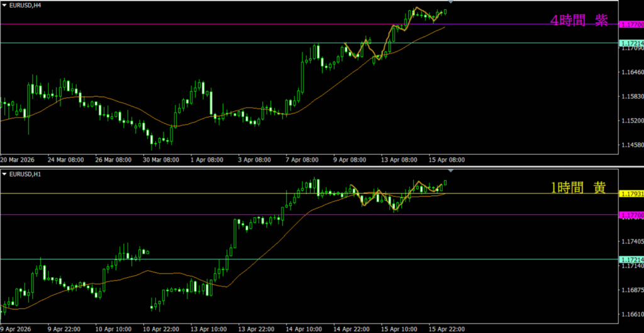Click the 1.15200 value on the H4 price scale
The height and width of the screenshot is (333, 644).
click(x=631, y=120)
